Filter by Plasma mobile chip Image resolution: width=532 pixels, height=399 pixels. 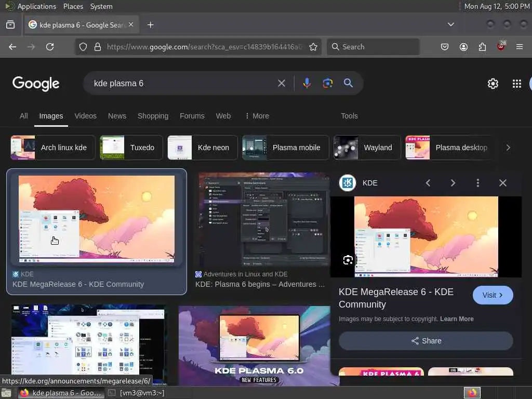click(285, 148)
